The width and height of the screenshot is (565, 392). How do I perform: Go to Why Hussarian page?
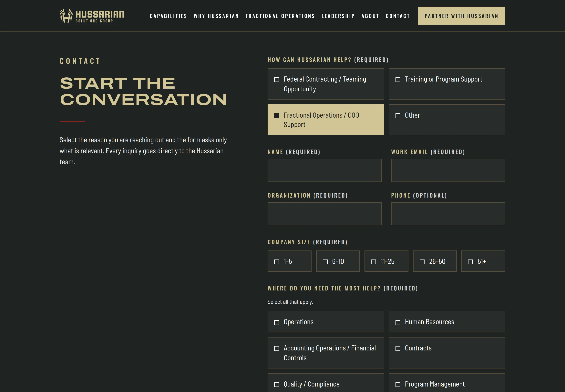(216, 16)
